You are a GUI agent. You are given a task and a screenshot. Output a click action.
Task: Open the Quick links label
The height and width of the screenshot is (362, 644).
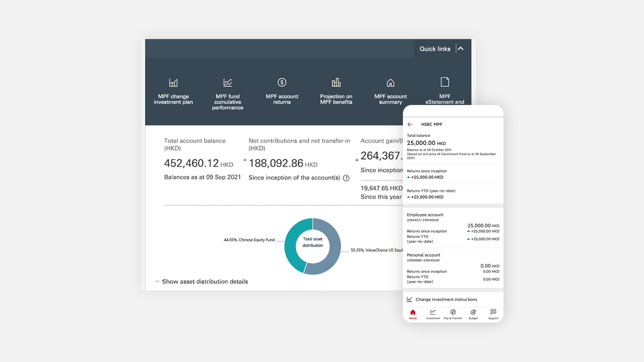point(435,49)
